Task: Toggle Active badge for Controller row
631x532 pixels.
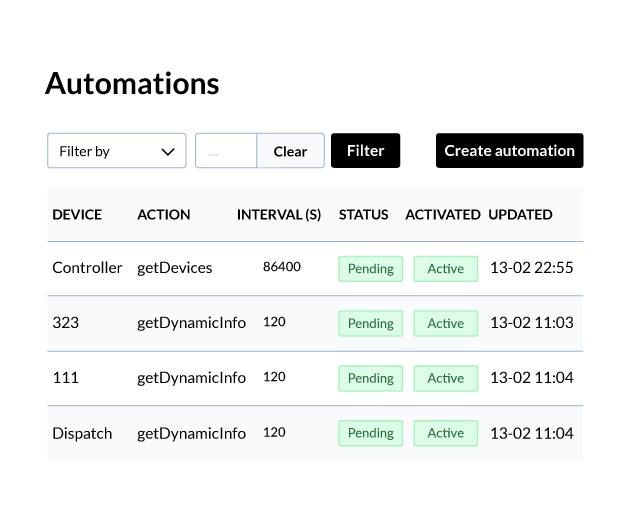Action: point(446,269)
